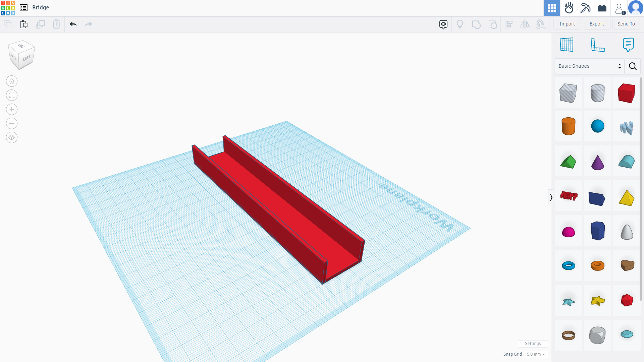Screen dimensions: 644x362
Task: Zoom in with the plus button
Action: 12,109
